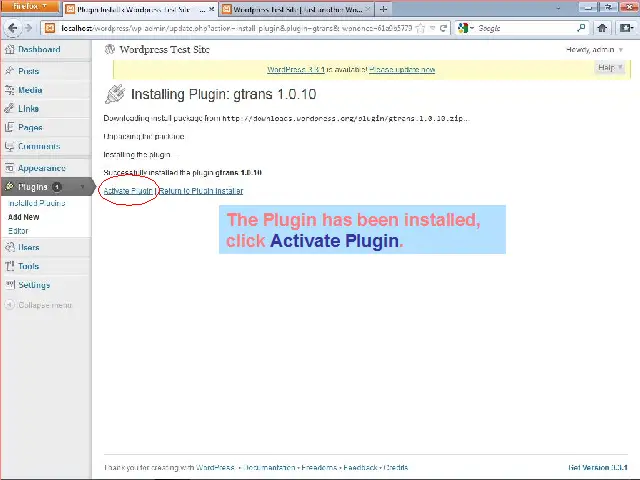
Task: Click the Dashboard house icon
Action: [9, 49]
